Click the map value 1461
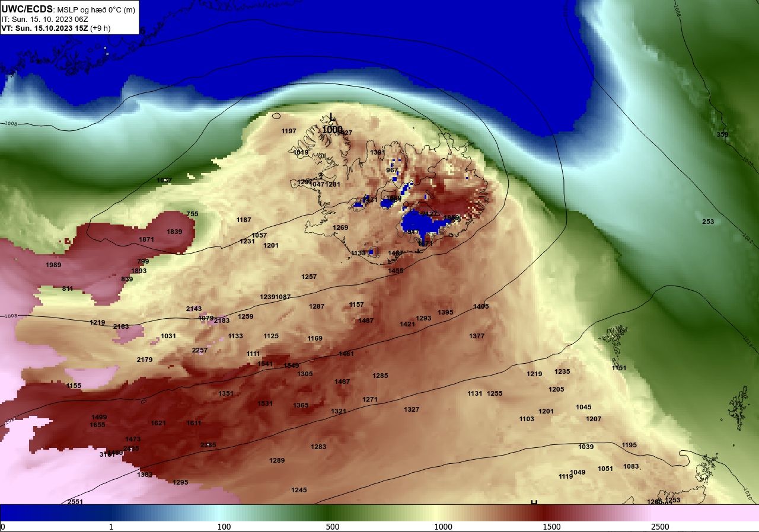 (346, 354)
